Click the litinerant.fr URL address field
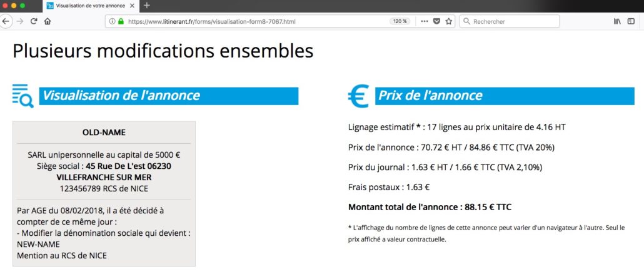 coord(254,21)
